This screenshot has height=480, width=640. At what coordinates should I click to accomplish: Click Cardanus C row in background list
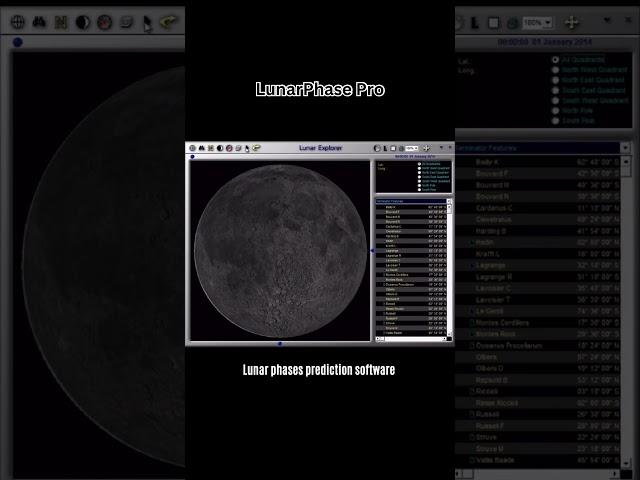[538, 208]
